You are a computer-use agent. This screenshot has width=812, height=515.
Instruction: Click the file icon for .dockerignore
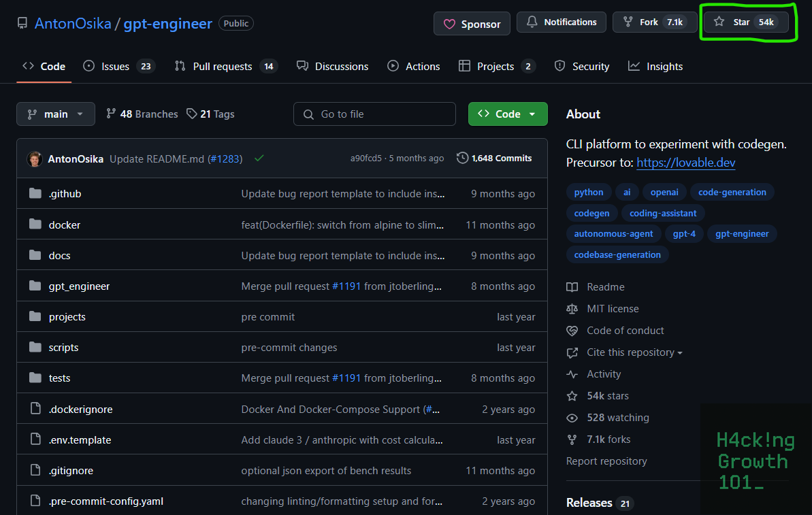pyautogui.click(x=35, y=408)
